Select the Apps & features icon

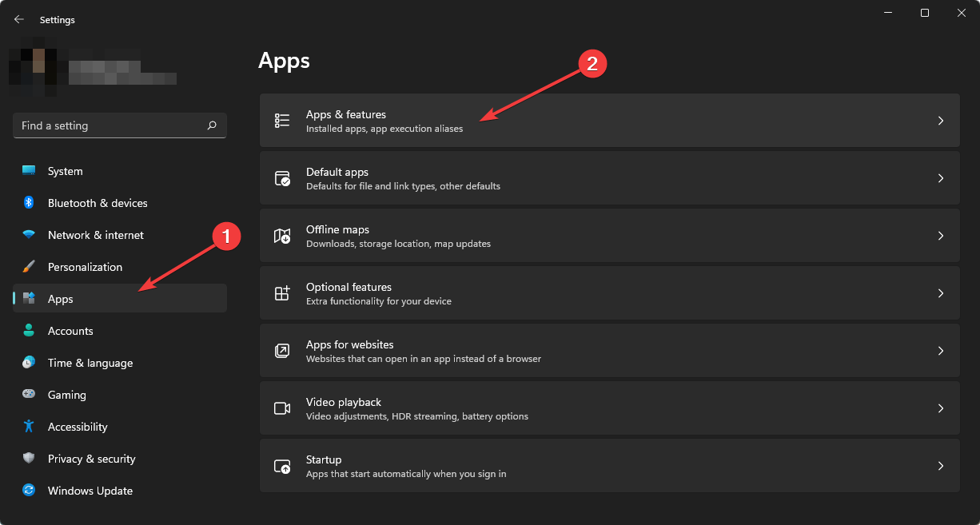[281, 120]
